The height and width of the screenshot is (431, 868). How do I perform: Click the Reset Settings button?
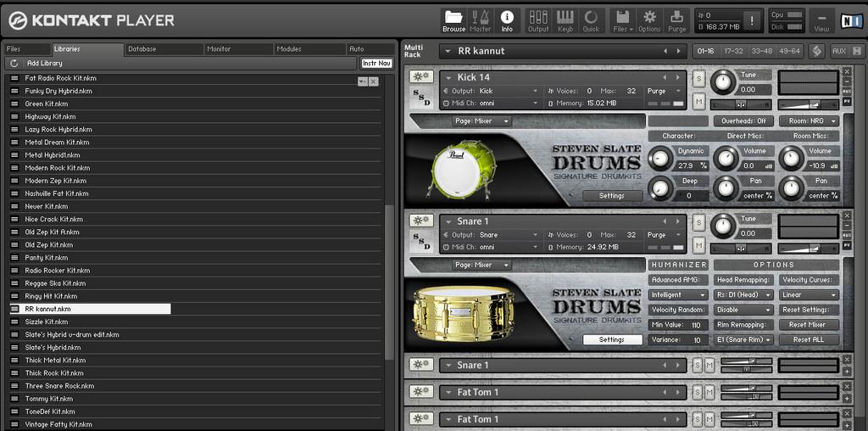point(809,311)
